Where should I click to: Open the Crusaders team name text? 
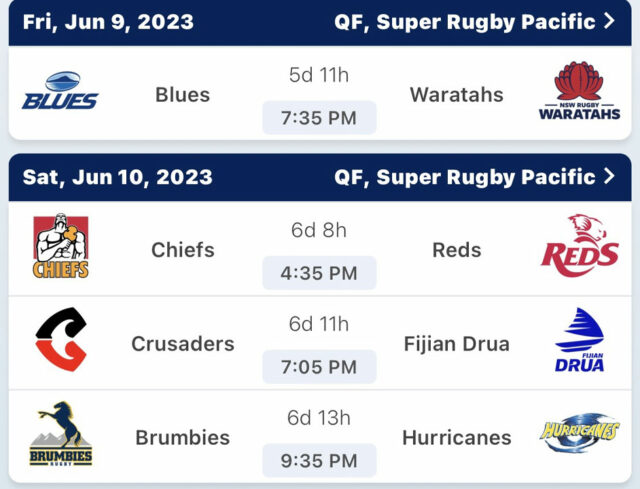click(183, 344)
